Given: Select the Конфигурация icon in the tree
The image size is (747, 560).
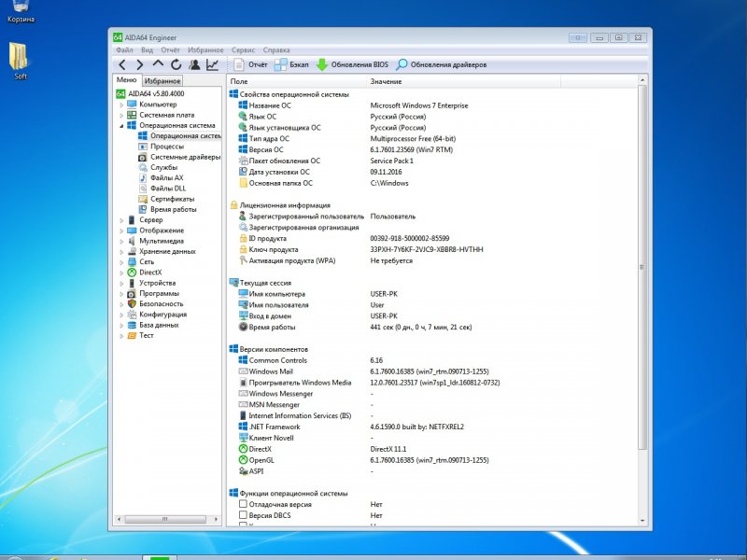Looking at the screenshot, I should pyautogui.click(x=132, y=315).
